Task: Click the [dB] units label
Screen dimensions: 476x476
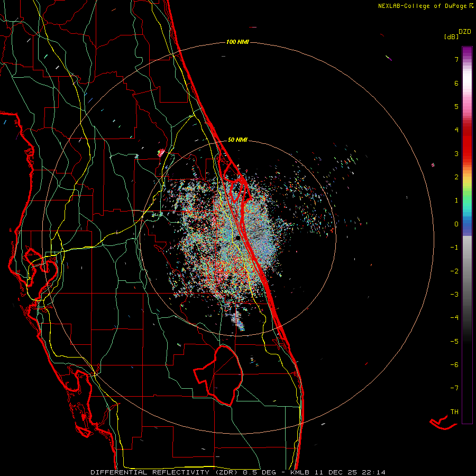Action: (451, 36)
